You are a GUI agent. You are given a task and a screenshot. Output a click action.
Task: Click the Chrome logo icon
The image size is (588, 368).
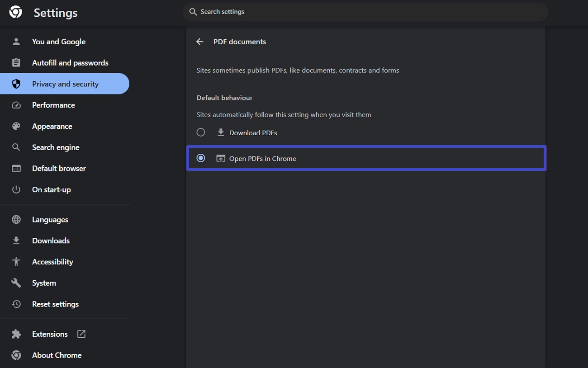pyautogui.click(x=16, y=12)
